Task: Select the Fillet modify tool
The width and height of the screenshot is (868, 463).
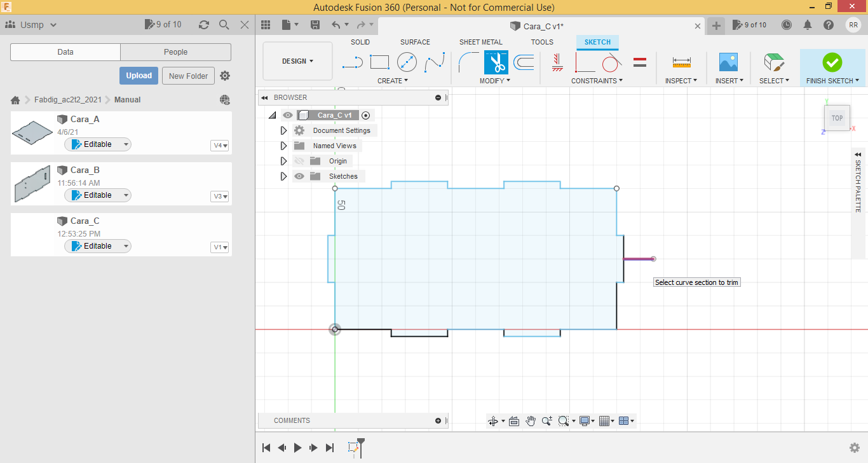Action: (x=468, y=62)
